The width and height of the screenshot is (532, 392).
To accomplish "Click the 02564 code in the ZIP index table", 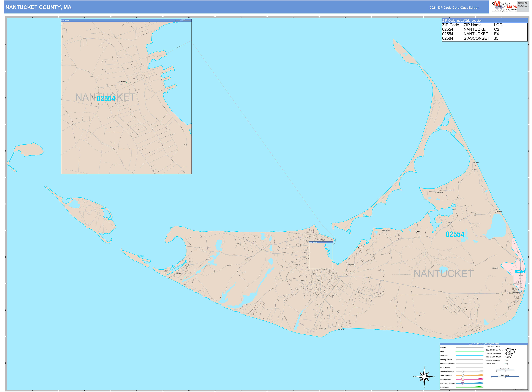I will [448, 38].
